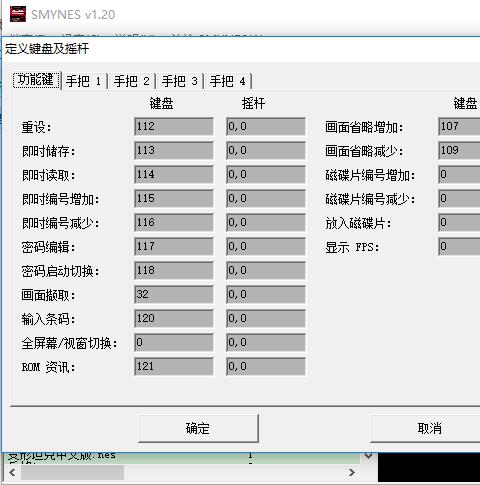Click the ROM 资讯 keyboard field showing 121
The width and height of the screenshot is (480, 485).
click(174, 366)
